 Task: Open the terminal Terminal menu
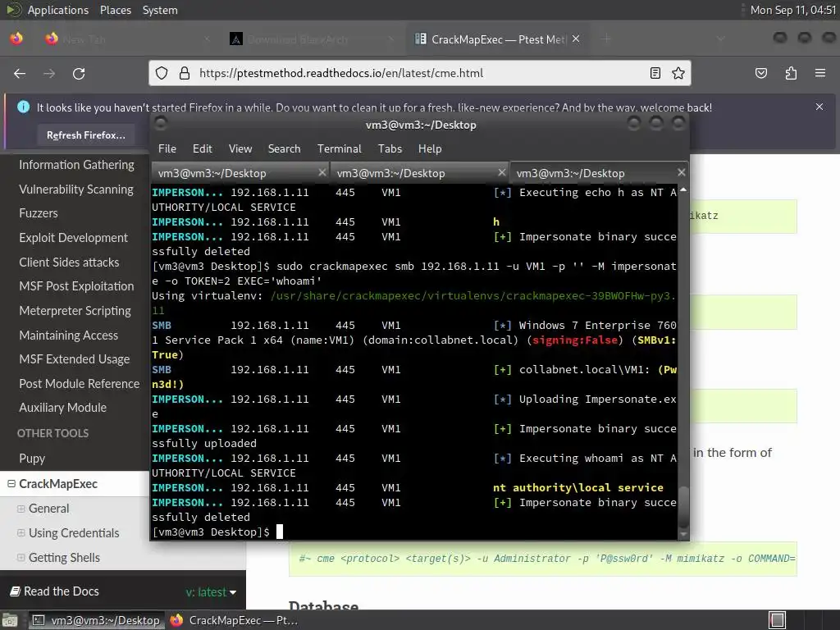(x=339, y=149)
